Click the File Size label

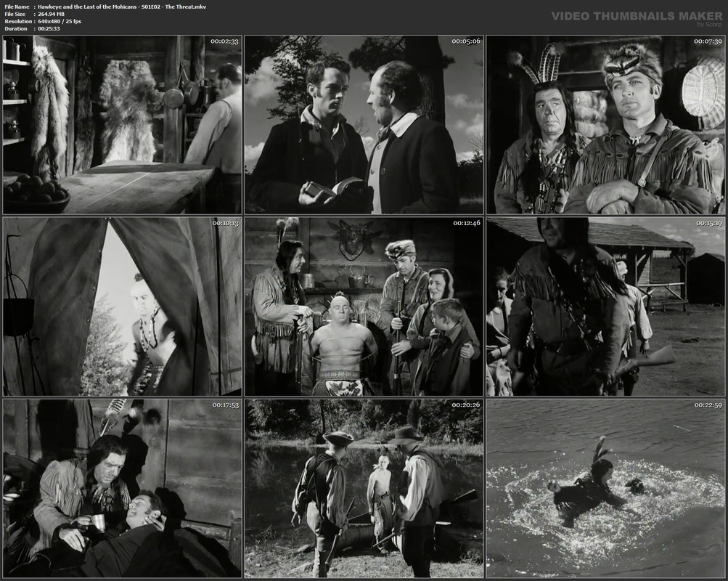15,14
